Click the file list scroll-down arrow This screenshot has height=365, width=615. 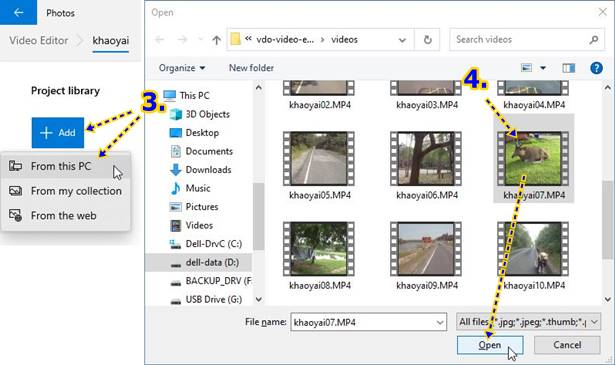click(608, 300)
